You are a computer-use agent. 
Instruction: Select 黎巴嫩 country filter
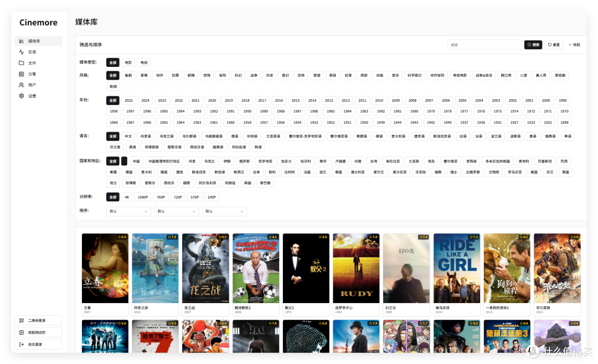tap(265, 183)
